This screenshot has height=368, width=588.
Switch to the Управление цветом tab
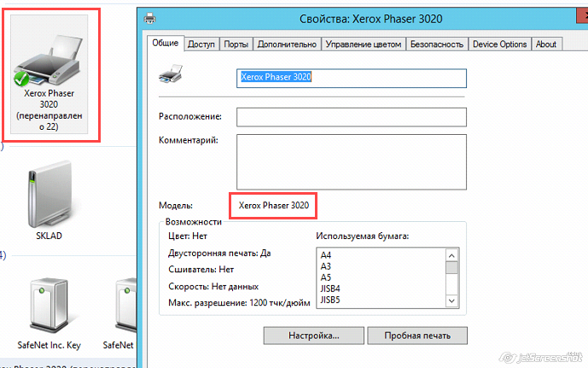pyautogui.click(x=363, y=44)
